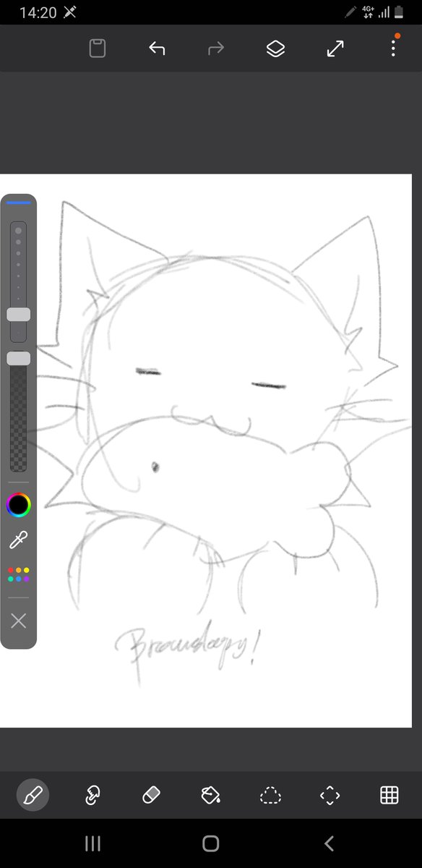Click the brush size slider handle
This screenshot has width=422, height=868.
[19, 315]
